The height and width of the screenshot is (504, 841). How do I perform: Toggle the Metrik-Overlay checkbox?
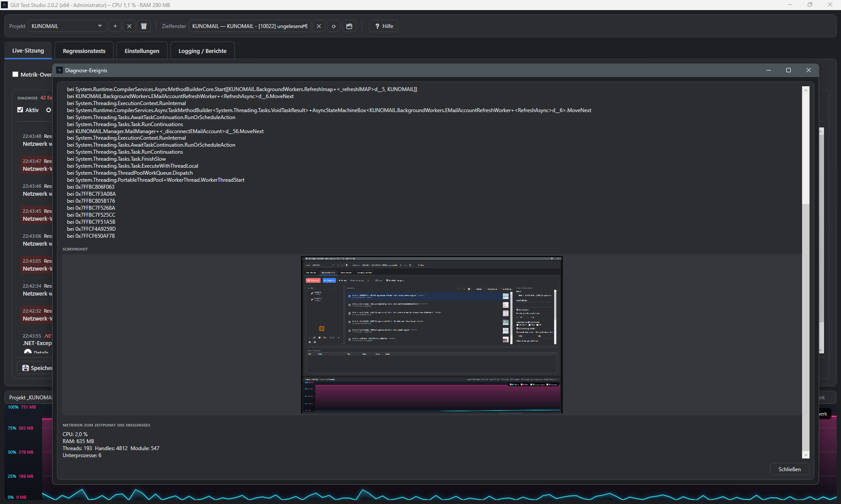15,74
